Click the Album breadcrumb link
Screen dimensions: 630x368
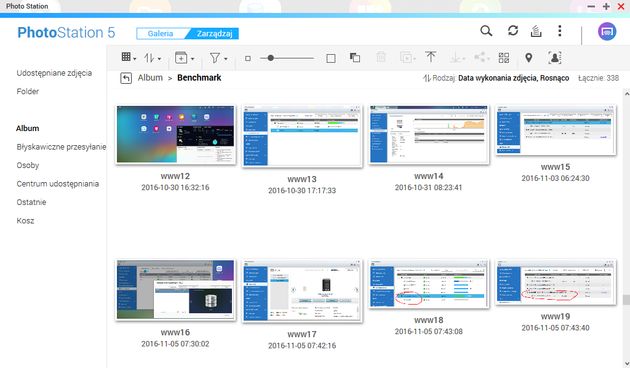[x=150, y=78]
